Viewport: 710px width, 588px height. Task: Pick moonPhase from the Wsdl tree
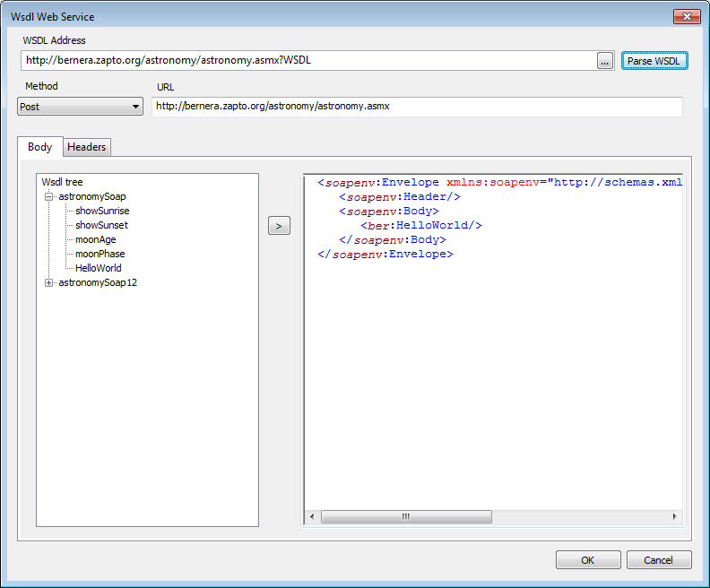tap(100, 254)
